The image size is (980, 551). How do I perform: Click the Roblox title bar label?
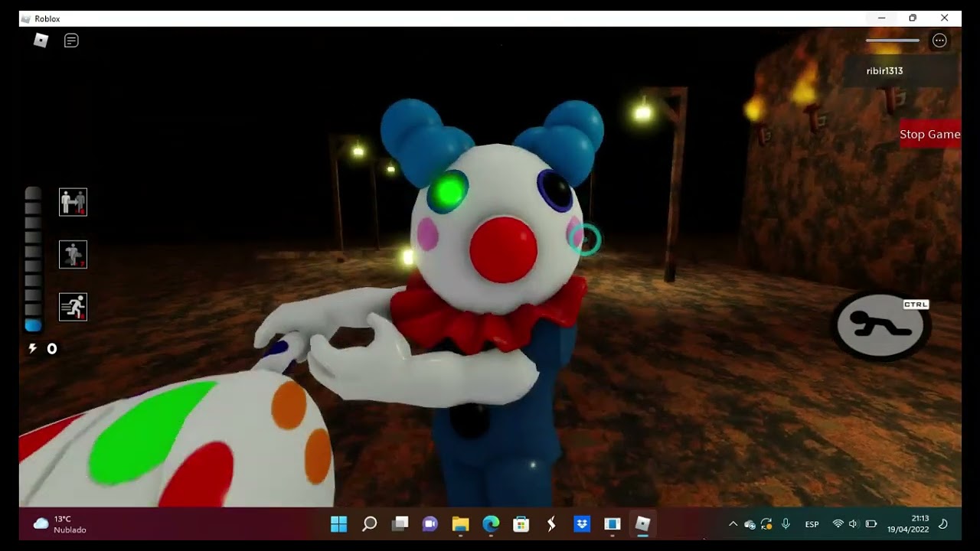(47, 18)
